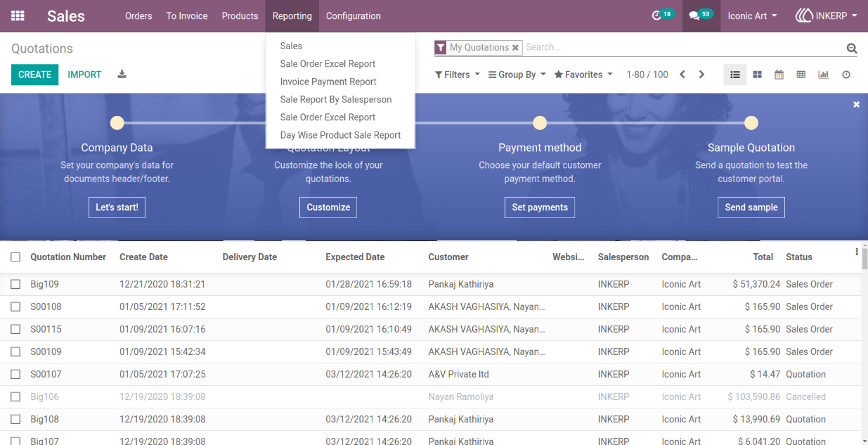Focus the Search input field
Image resolution: width=868 pixels, height=445 pixels.
(682, 47)
